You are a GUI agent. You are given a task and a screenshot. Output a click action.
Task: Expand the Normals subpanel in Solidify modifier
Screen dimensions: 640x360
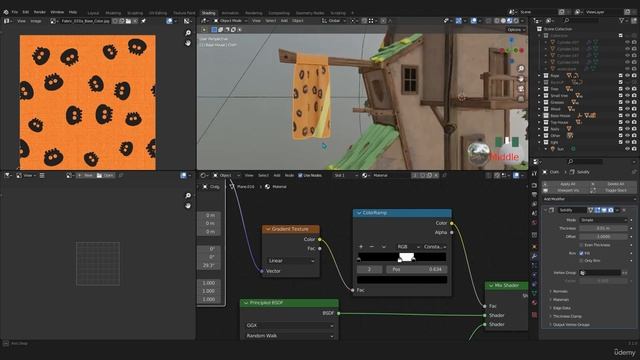point(560,291)
